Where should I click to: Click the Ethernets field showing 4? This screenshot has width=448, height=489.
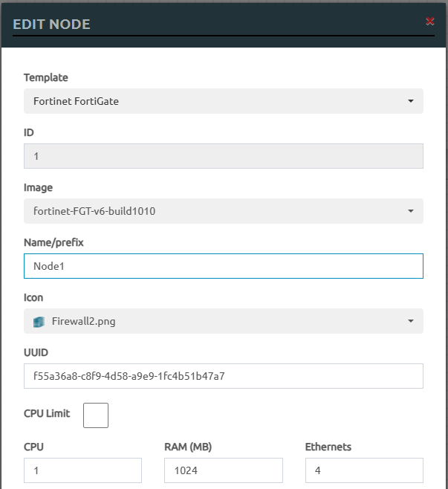[364, 470]
